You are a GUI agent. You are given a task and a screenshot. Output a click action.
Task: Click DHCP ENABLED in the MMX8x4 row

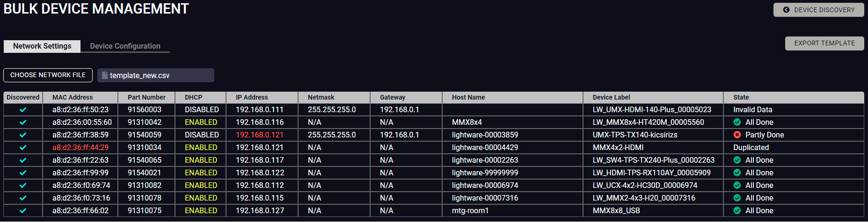tap(201, 122)
